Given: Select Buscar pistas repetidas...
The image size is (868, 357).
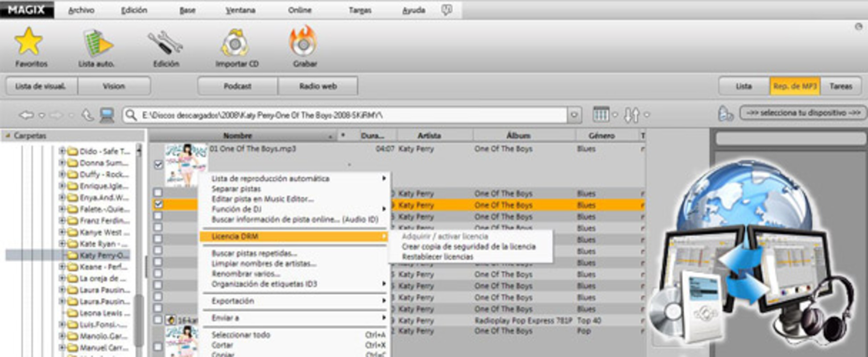Looking at the screenshot, I should [254, 253].
